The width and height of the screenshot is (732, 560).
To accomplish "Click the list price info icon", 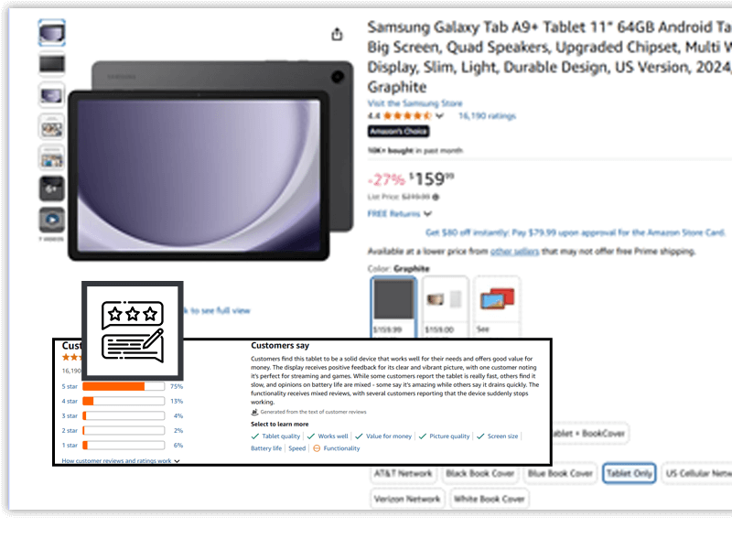I will (436, 197).
